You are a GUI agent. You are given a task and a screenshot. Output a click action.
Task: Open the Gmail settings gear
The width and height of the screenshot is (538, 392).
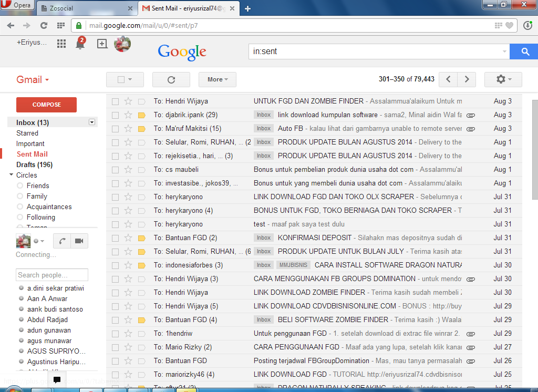(503, 79)
